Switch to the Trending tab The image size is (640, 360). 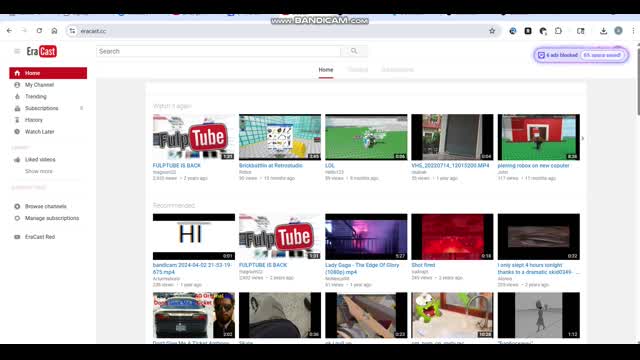[358, 70]
